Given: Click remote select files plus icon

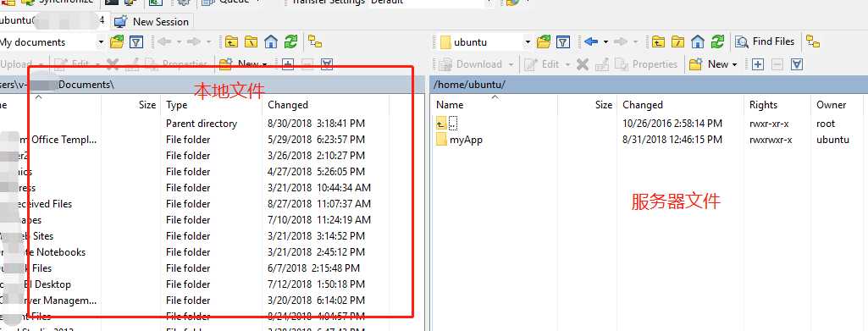Looking at the screenshot, I should pyautogui.click(x=757, y=64).
